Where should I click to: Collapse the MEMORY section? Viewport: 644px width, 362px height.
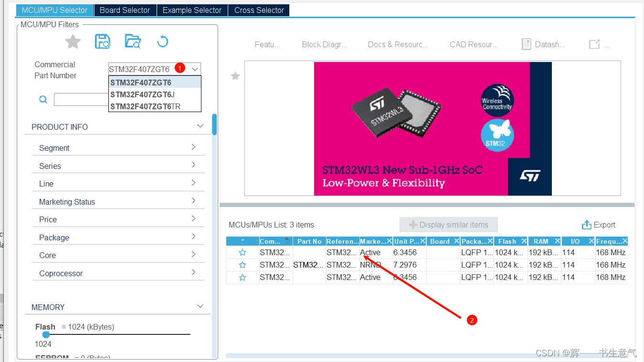point(200,307)
